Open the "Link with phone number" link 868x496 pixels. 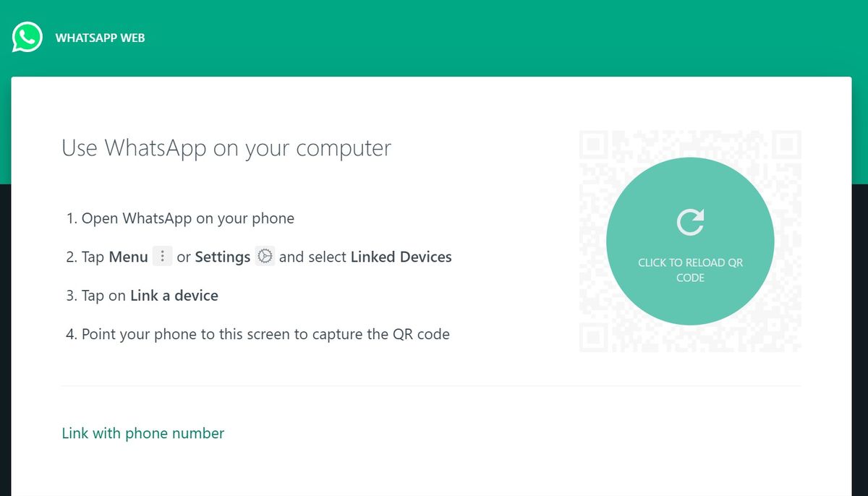(143, 433)
